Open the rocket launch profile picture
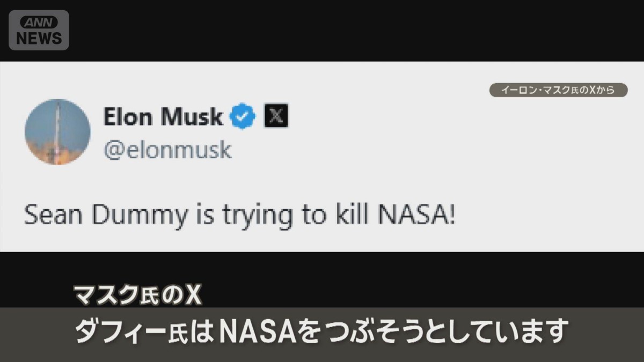Screen dimensions: 644x362 tap(57, 132)
